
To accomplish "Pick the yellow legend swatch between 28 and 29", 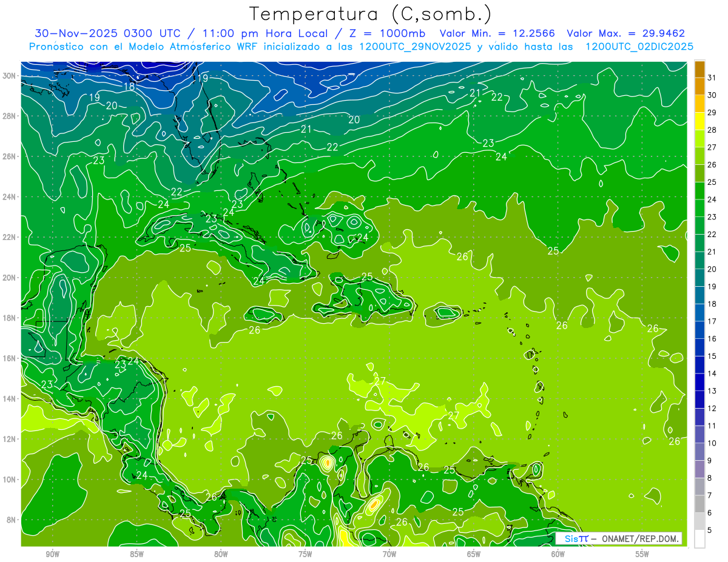I will (699, 121).
